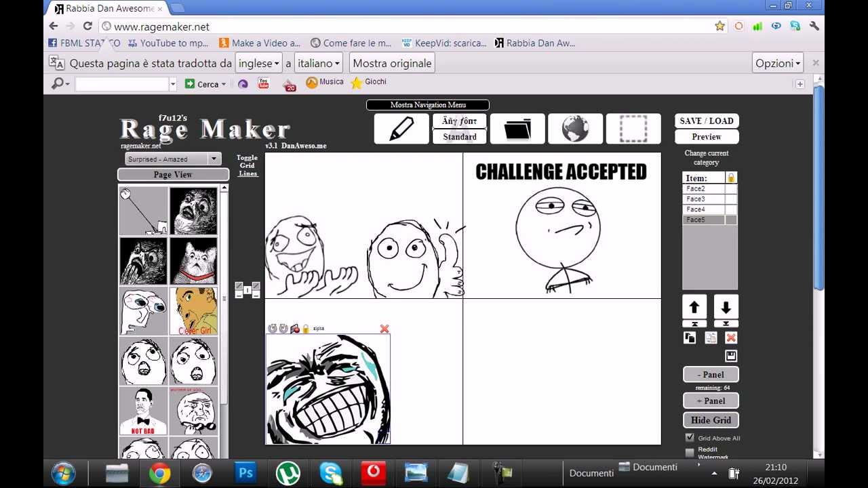
Task: Open the inglese language dropdown
Action: pyautogui.click(x=258, y=63)
